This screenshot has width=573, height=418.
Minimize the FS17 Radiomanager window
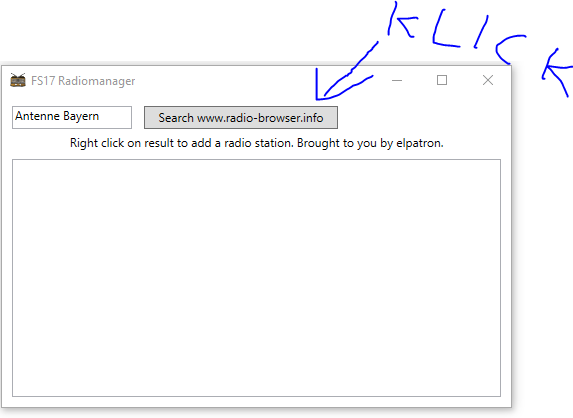(x=397, y=80)
